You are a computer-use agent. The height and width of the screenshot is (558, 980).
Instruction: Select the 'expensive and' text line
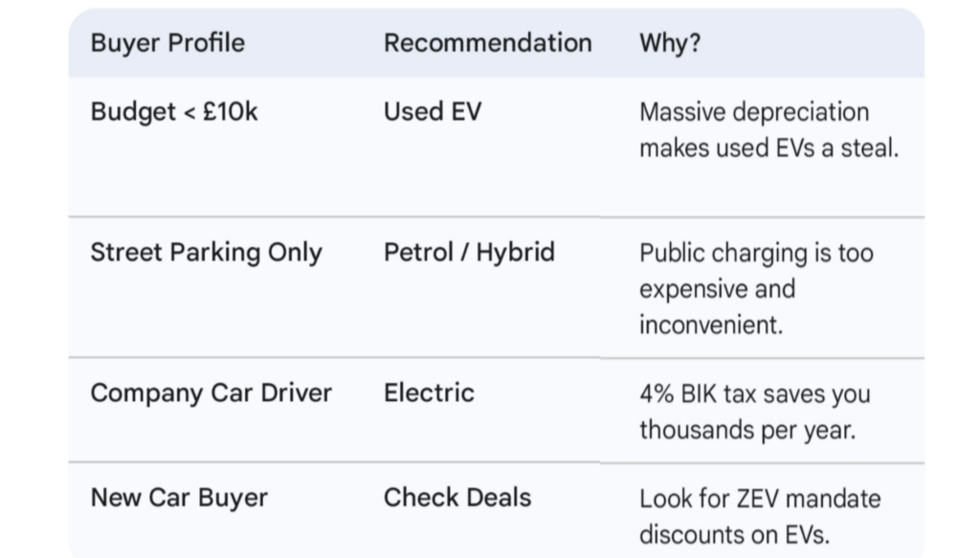(x=717, y=289)
